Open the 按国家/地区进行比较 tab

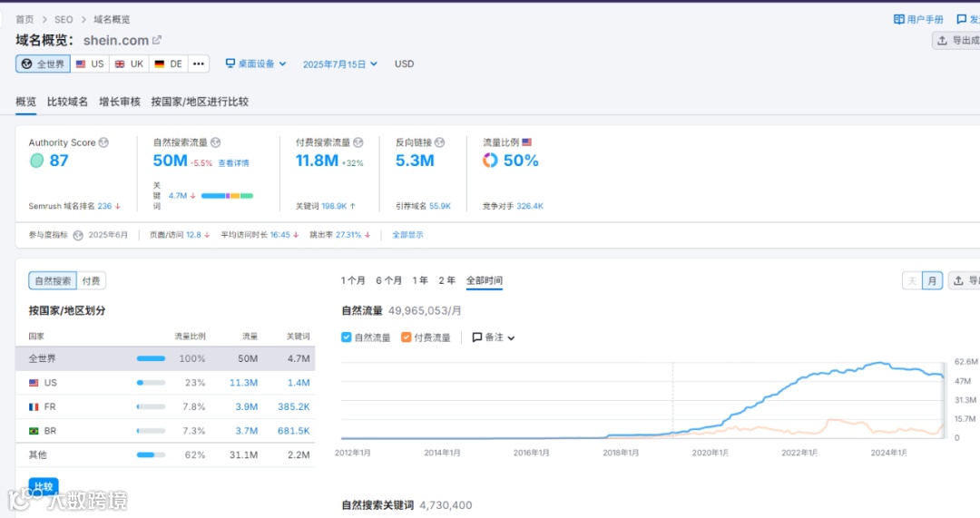[x=200, y=102]
